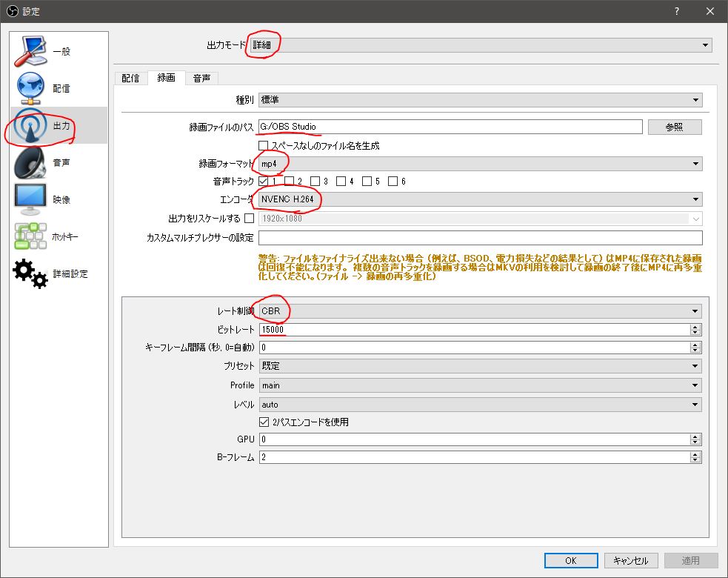Viewport: 728px width, 578px height.
Task: Open the 音声 (Audio) speaker icon
Action: pos(30,162)
